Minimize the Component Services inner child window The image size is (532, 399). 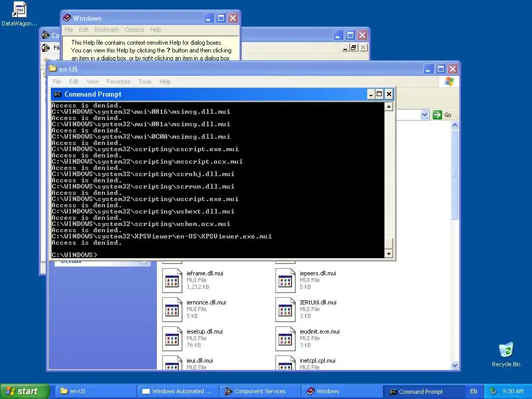point(345,48)
